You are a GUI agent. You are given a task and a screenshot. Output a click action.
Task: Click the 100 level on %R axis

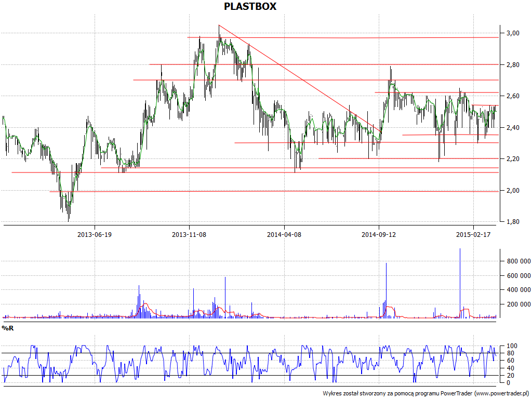(x=512, y=346)
